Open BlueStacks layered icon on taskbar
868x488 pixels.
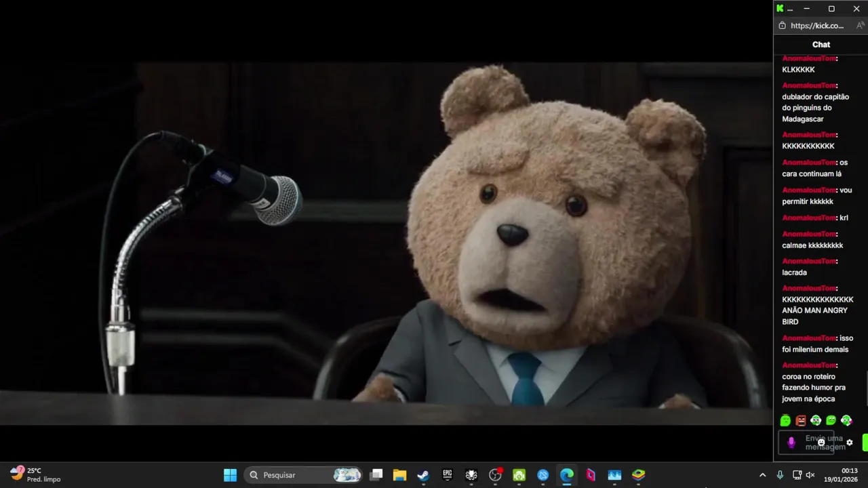point(638,475)
